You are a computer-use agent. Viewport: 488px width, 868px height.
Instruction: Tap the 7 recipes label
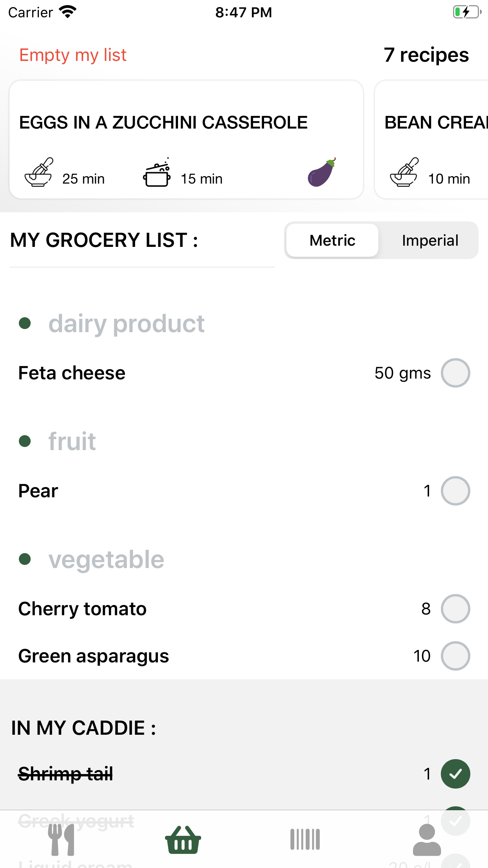426,55
